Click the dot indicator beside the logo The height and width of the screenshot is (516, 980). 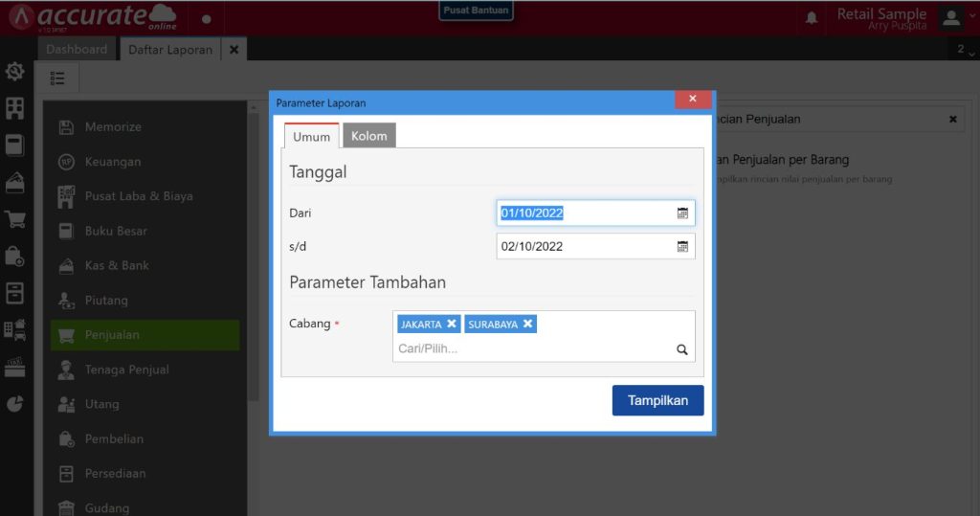(x=207, y=19)
